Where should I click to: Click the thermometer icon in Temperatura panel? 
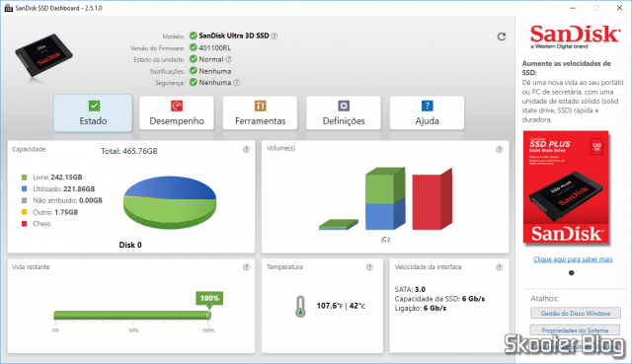[300, 307]
